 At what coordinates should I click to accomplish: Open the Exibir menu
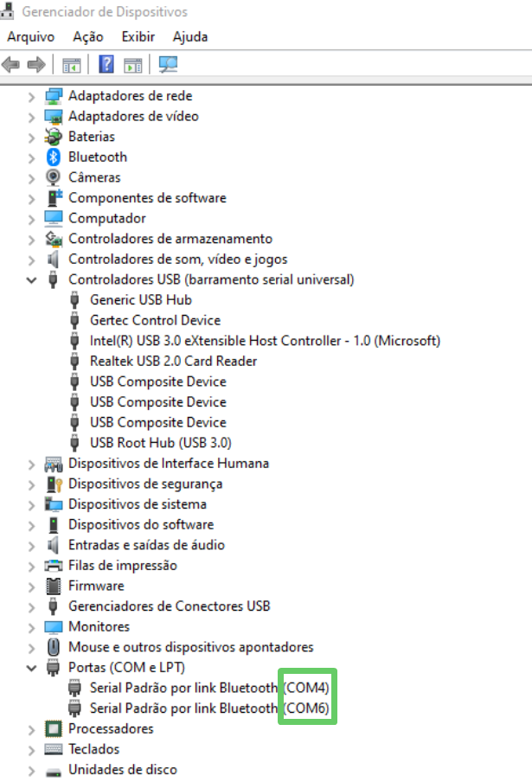(138, 37)
